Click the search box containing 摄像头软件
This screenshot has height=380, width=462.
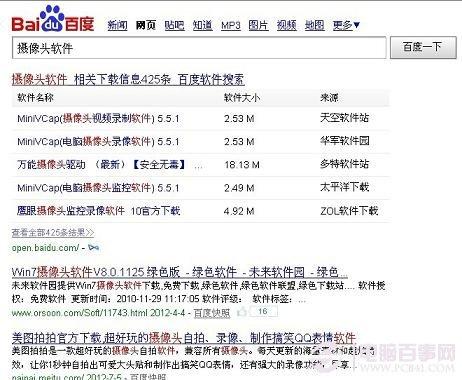click(x=199, y=48)
